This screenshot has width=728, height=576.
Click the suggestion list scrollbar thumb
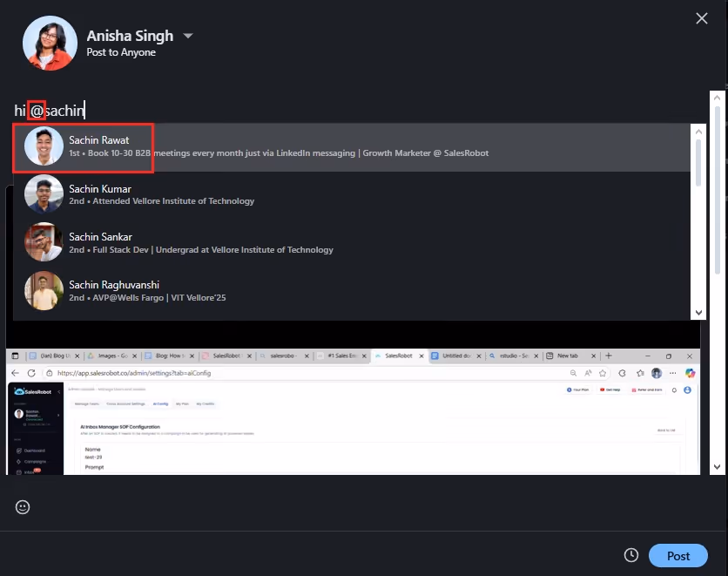pos(698,162)
